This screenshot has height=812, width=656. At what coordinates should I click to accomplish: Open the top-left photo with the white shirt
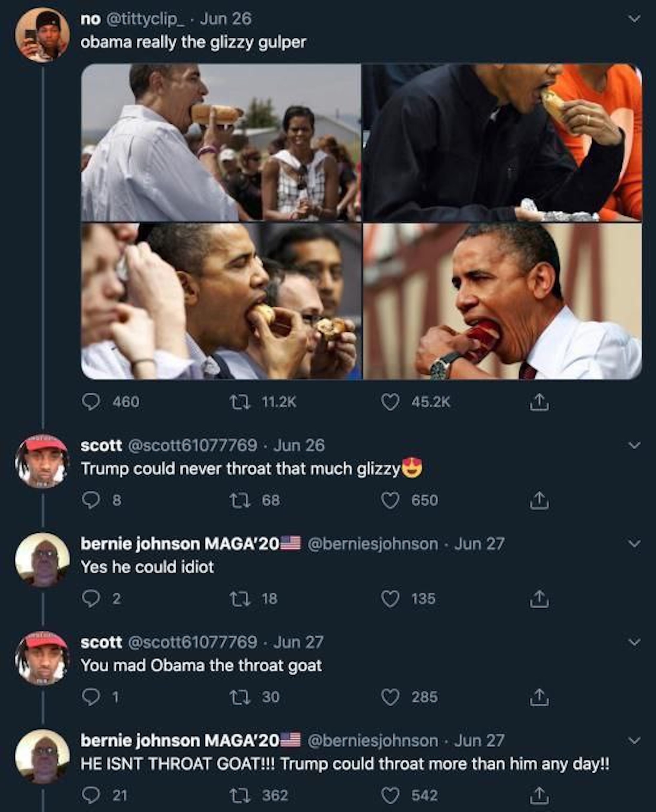point(221,142)
